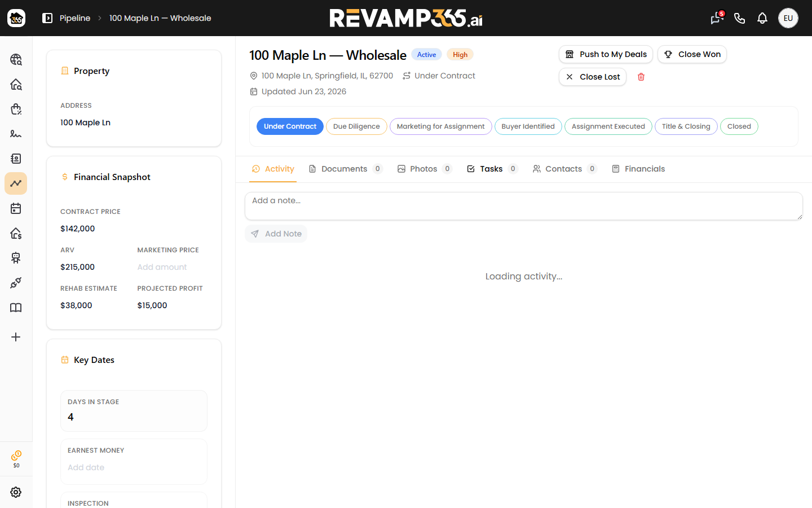Screen dimensions: 812x508
Task: Open the settings gear icon
Action: [x=16, y=492]
